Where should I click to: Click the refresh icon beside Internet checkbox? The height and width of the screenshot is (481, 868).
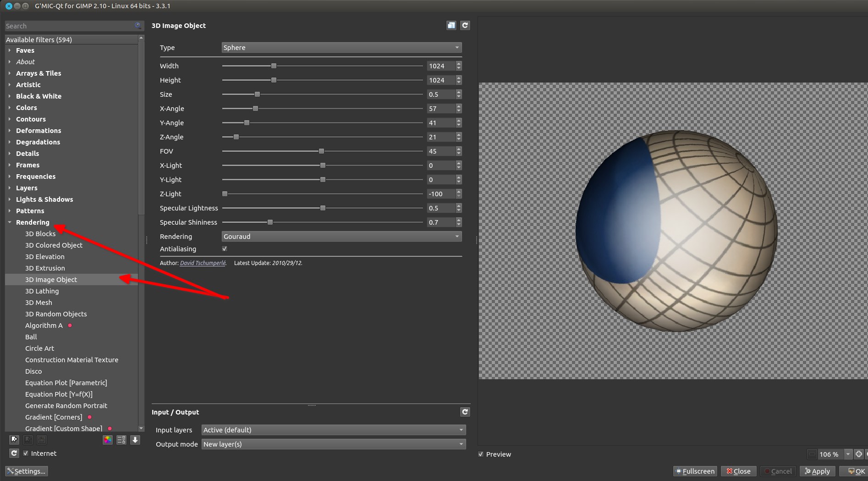coord(14,453)
